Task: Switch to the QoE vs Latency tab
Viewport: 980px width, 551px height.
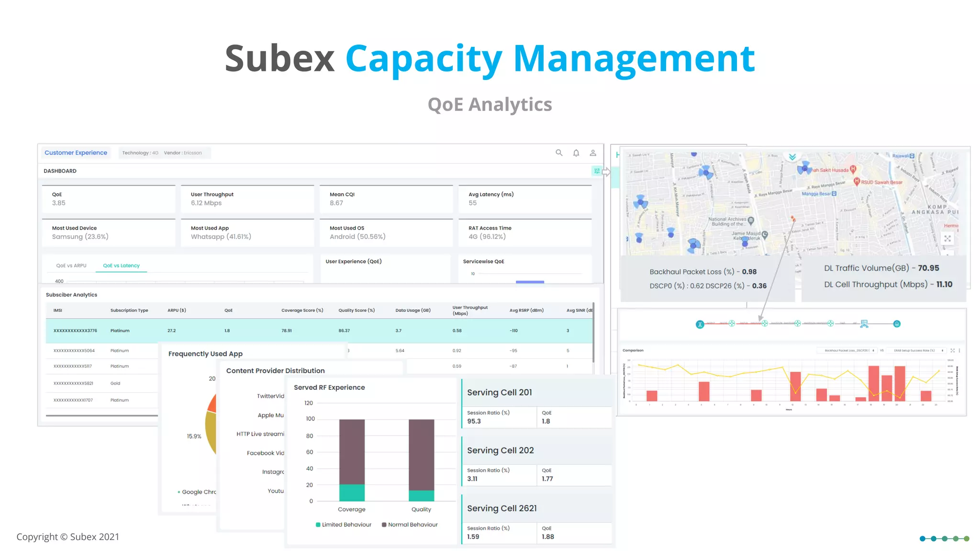Action: [121, 265]
